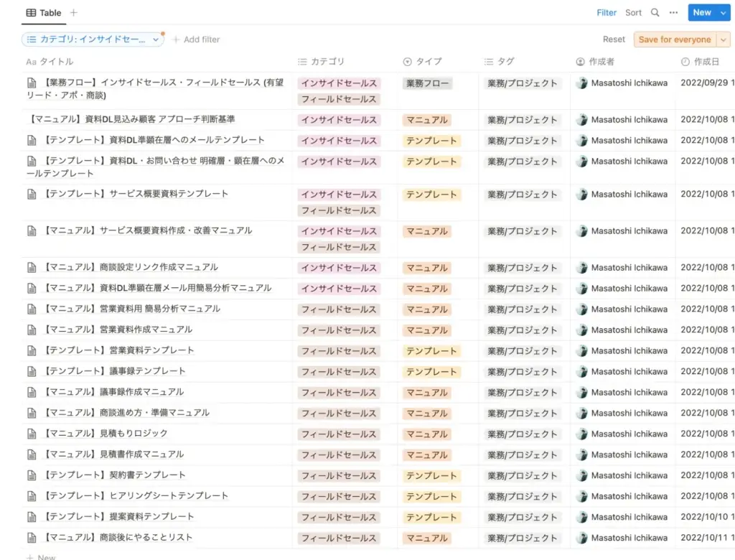Click the blue New button

point(702,13)
